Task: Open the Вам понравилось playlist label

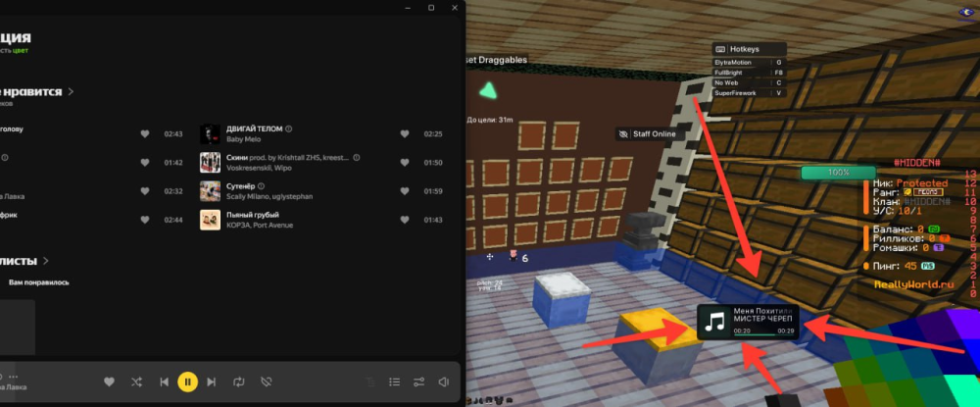Action: coord(39,282)
